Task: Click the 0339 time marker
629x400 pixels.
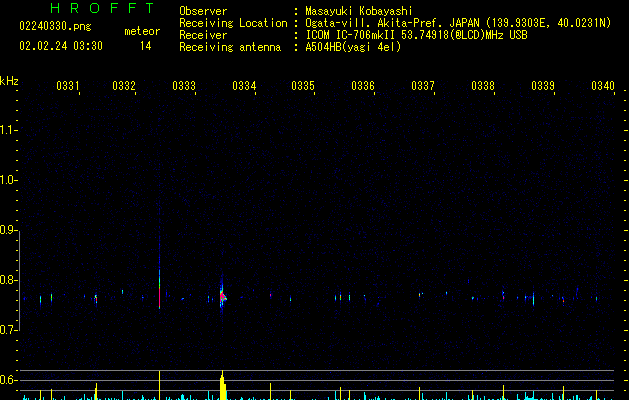Action: (543, 85)
